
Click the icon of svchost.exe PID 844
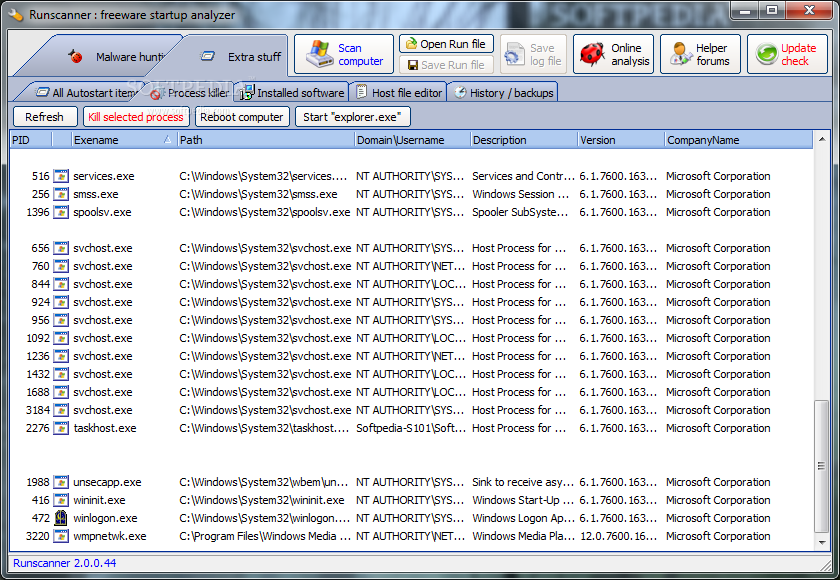click(x=61, y=284)
